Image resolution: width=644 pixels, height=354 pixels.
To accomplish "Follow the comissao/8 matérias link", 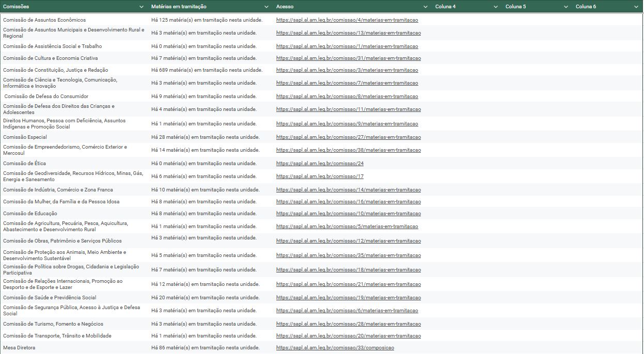I will (x=347, y=96).
